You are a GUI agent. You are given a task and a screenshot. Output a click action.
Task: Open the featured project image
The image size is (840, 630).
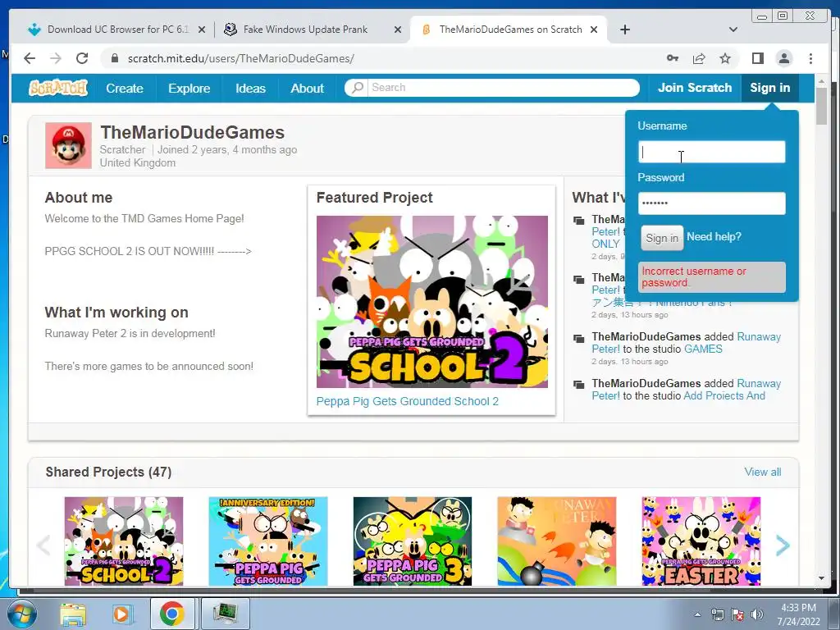431,302
